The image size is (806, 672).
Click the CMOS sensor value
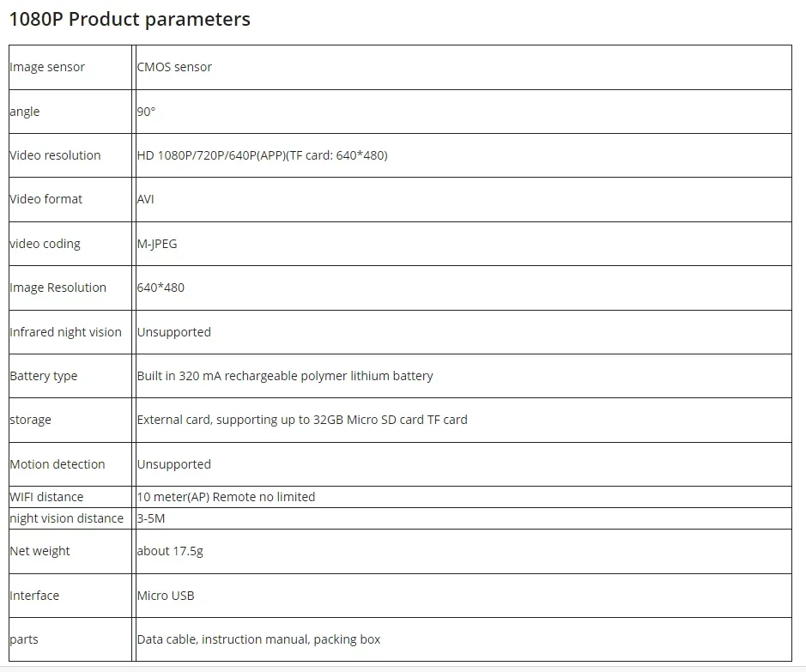(174, 67)
